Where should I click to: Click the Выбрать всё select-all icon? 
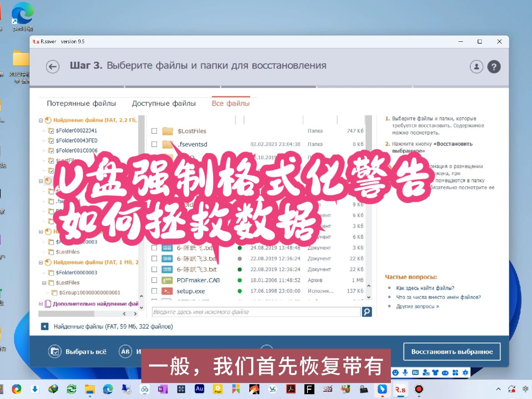[x=54, y=351]
